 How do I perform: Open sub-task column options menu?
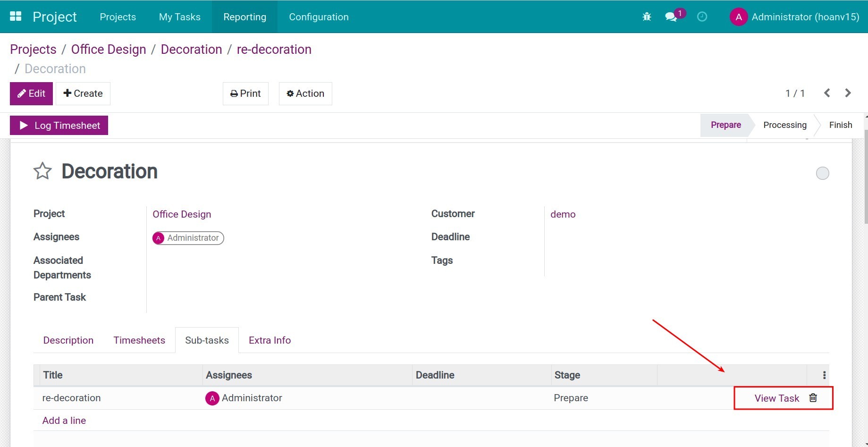(824, 375)
